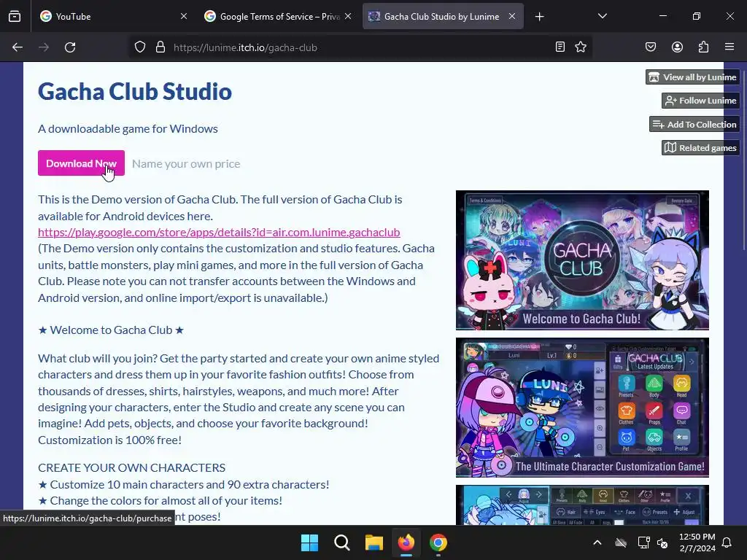The image size is (747, 560).
Task: Open File Explorer from taskbar
Action: [x=374, y=542]
